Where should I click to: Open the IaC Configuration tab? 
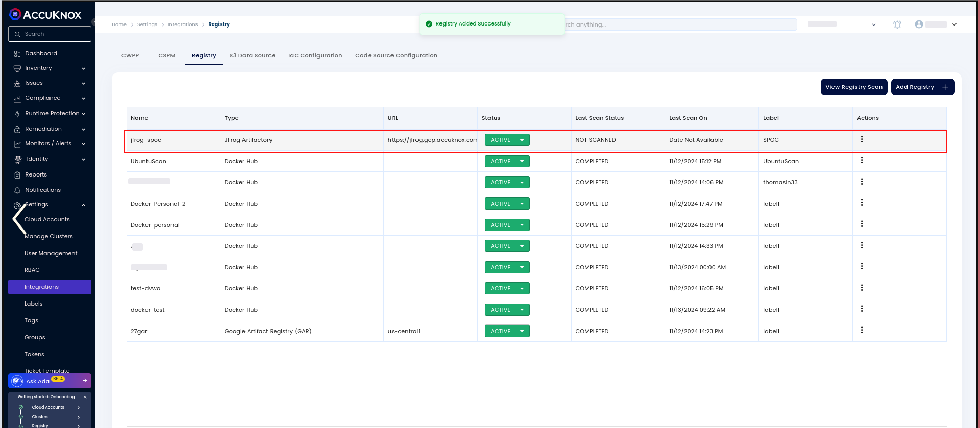click(315, 56)
